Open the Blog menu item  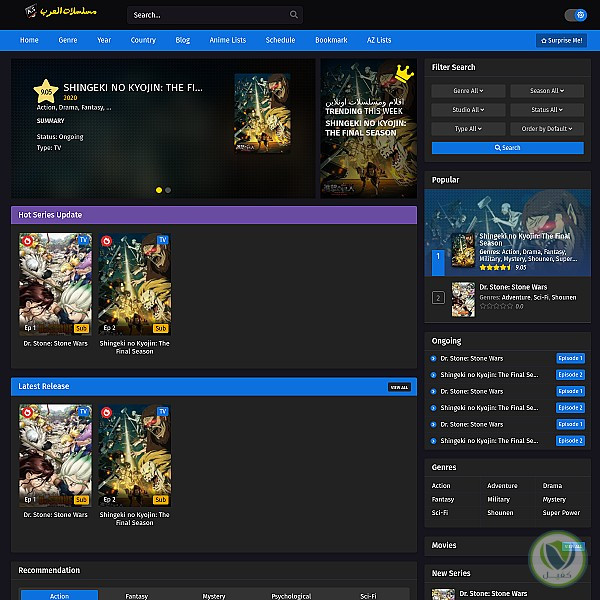pyautogui.click(x=183, y=40)
